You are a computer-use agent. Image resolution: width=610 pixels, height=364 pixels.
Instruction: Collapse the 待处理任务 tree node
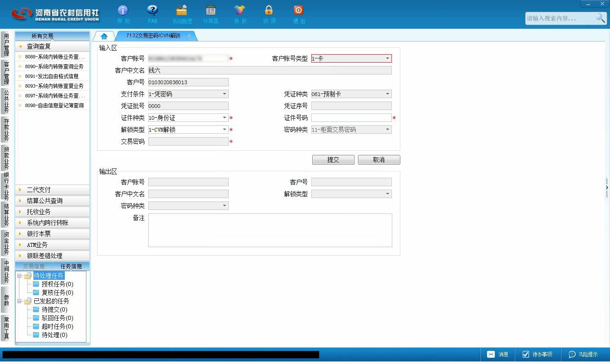[19, 276]
